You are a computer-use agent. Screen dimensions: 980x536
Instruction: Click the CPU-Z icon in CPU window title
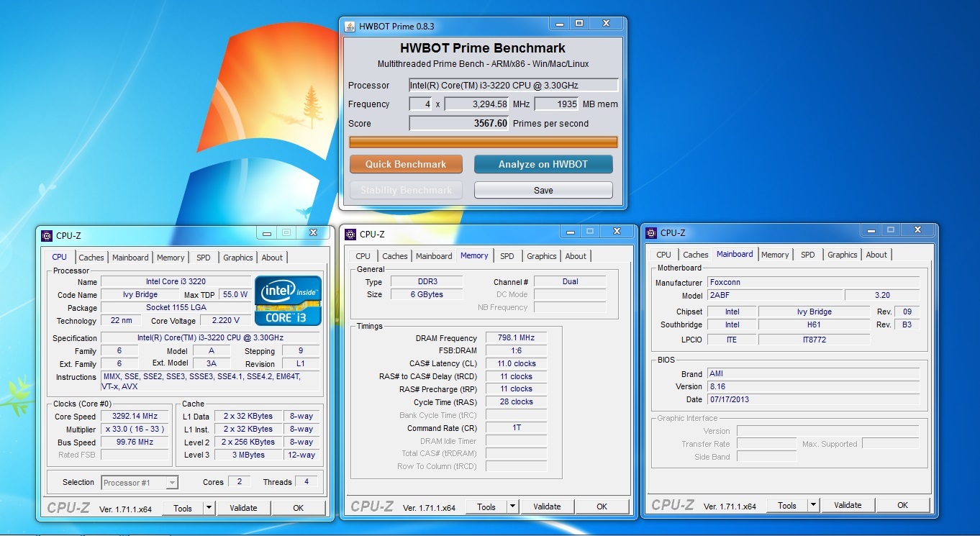(47, 235)
